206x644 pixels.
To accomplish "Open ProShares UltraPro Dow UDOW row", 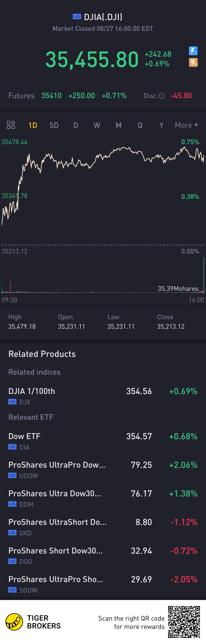I will click(x=103, y=469).
